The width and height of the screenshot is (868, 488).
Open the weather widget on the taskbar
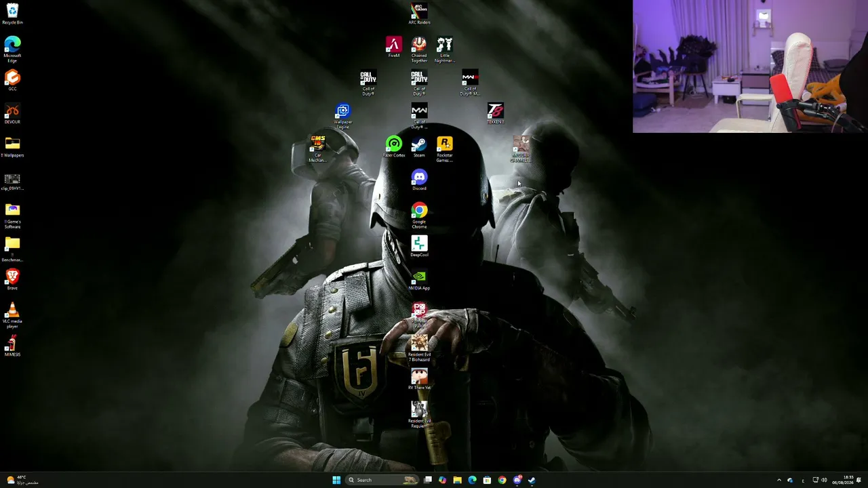coord(21,480)
